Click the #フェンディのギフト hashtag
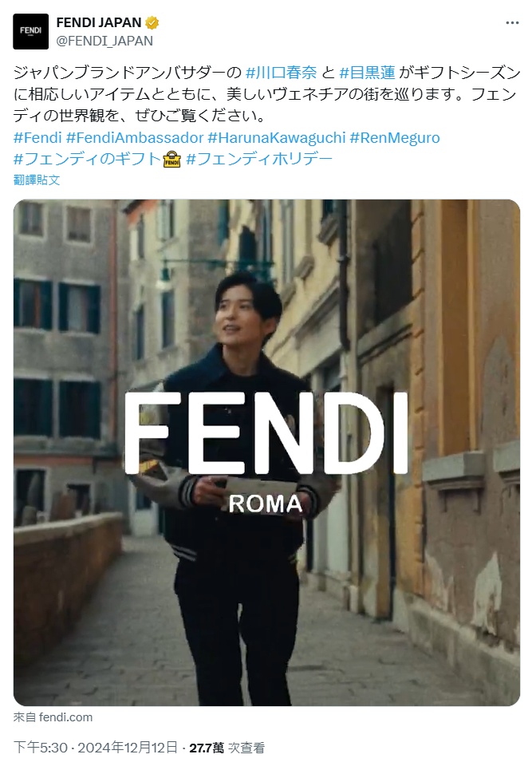Viewport: 532px width, 766px height. click(87, 159)
